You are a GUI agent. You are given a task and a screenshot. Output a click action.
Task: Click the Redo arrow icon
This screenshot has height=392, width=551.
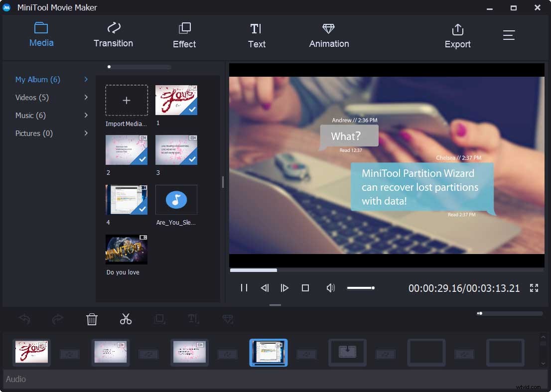(x=58, y=319)
